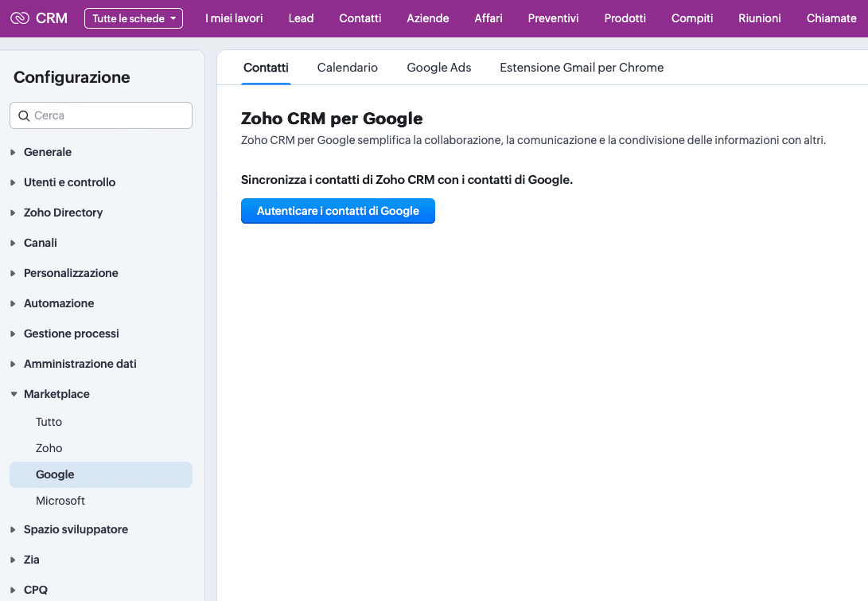Click the CPQ label in sidebar
Screen dimensions: 868x601
[x=36, y=590]
